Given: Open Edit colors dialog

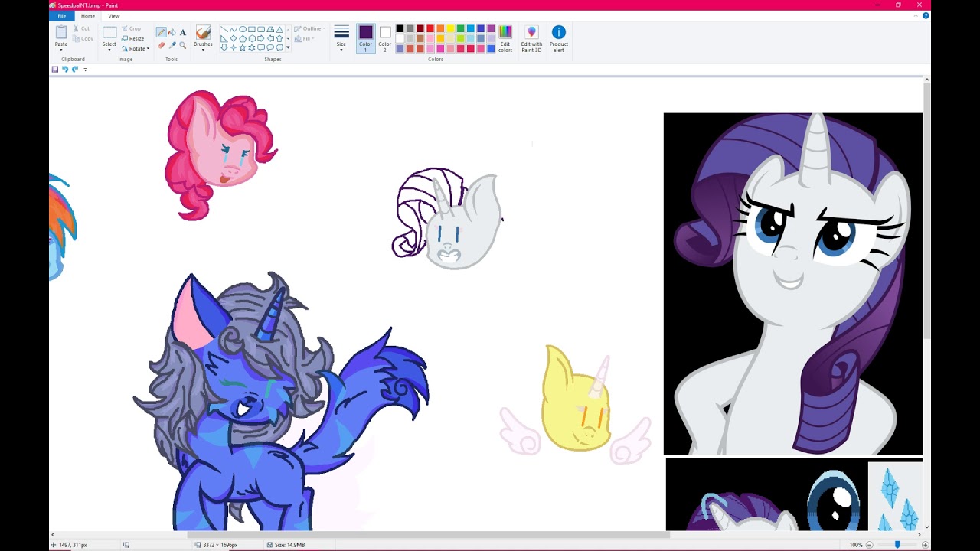Looking at the screenshot, I should tap(505, 37).
